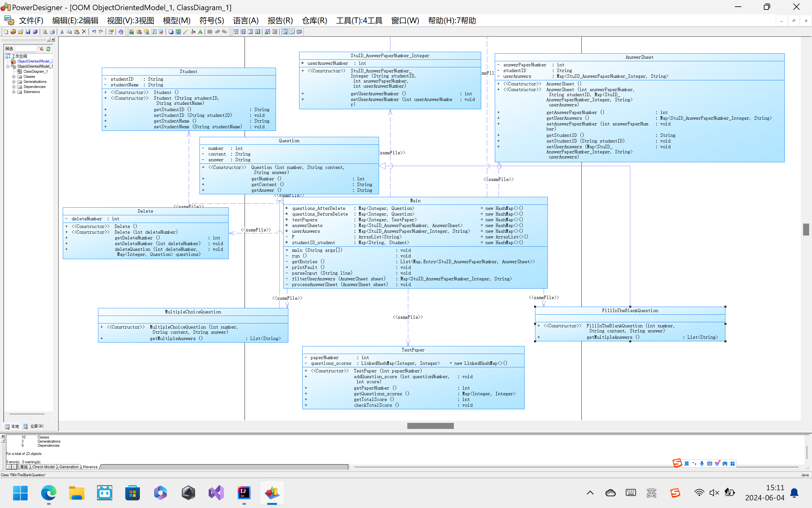812x508 pixels.
Task: Open the 窗口(W) menu
Action: click(x=405, y=21)
